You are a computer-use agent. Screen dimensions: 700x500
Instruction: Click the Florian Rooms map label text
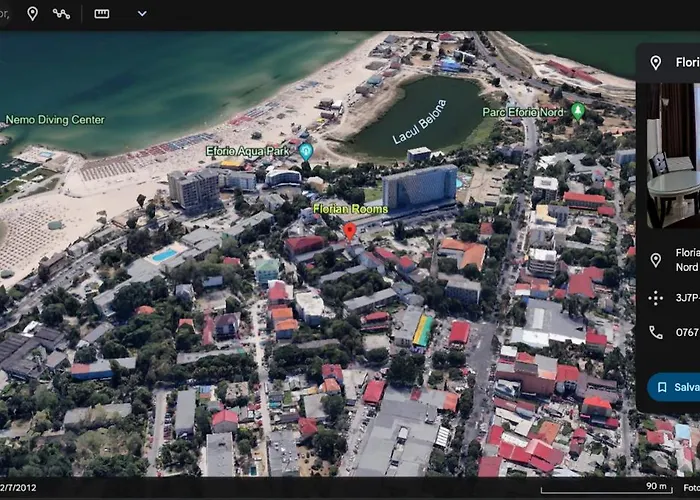point(350,209)
